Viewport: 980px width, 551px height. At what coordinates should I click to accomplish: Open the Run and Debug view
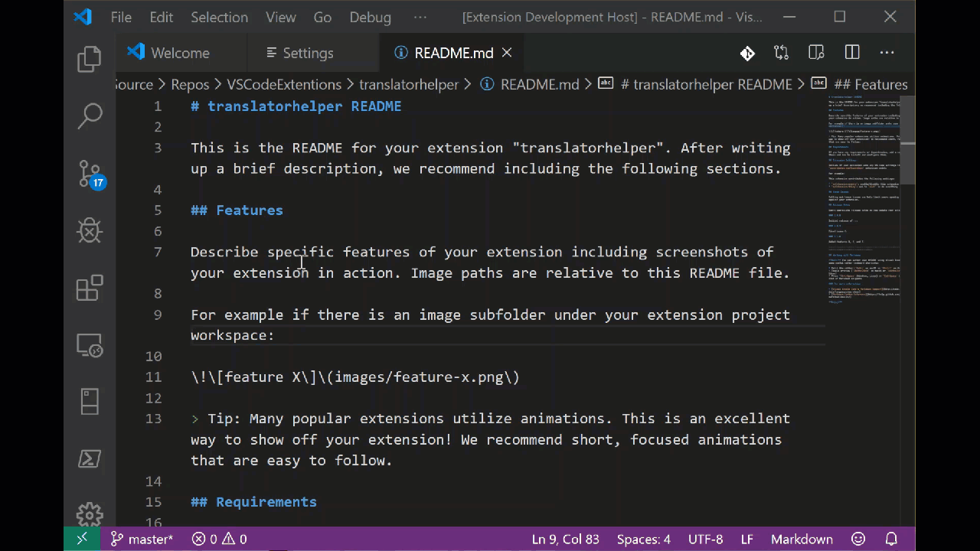(x=90, y=230)
